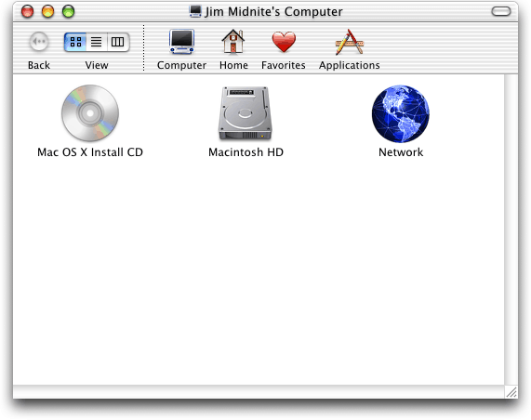Click the Home label in toolbar
Screen dimensions: 531x420
tap(233, 65)
